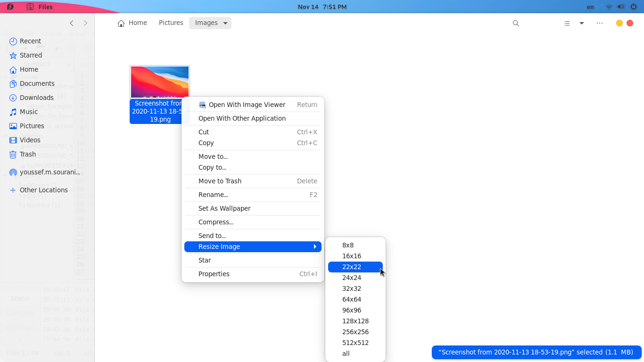Go to Home in the sidebar

pos(24,69)
